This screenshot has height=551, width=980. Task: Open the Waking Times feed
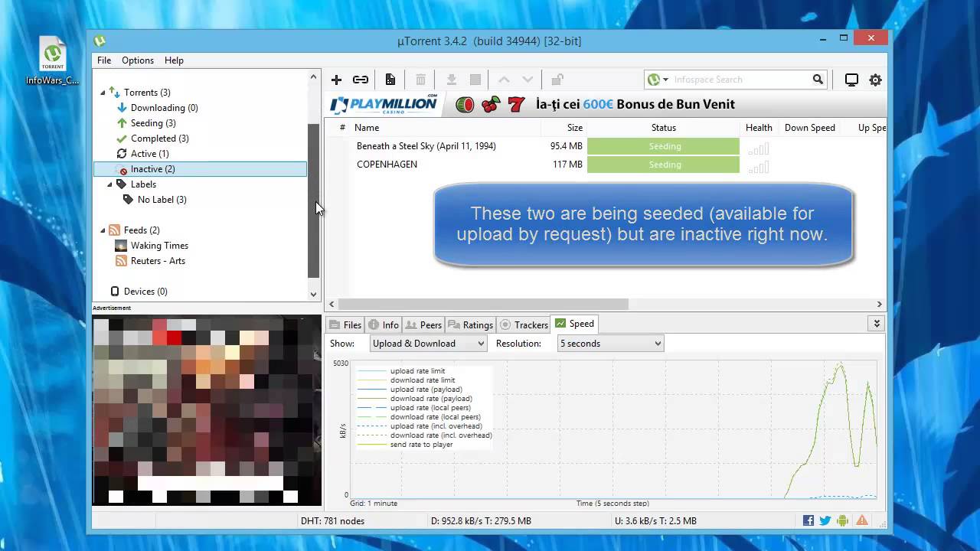click(159, 246)
